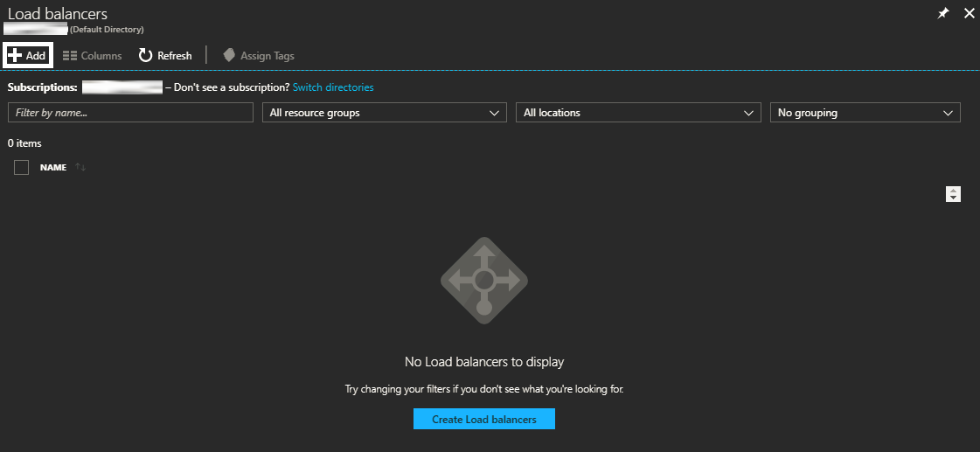This screenshot has height=452, width=980.
Task: Click the "No Load balancers to display" message
Action: click(484, 361)
